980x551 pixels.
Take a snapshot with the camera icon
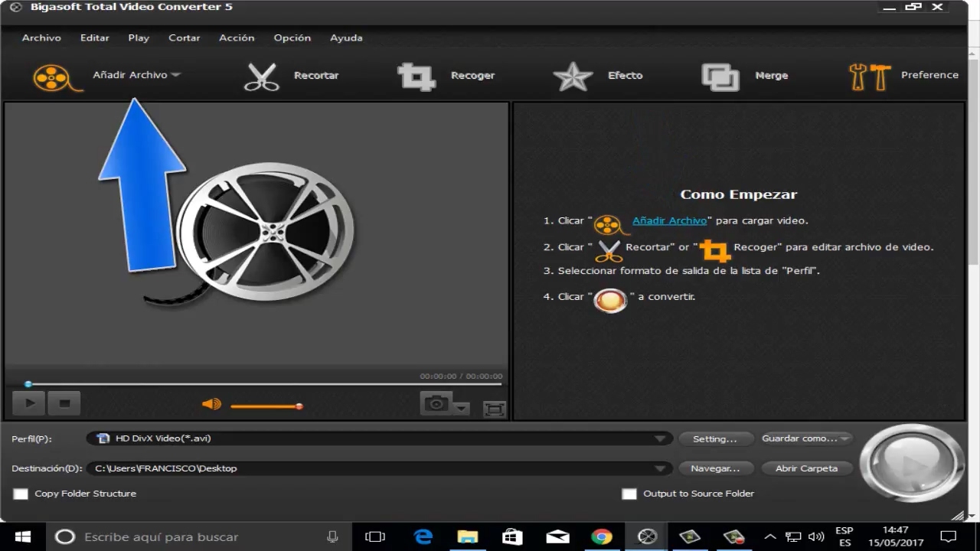coord(436,403)
